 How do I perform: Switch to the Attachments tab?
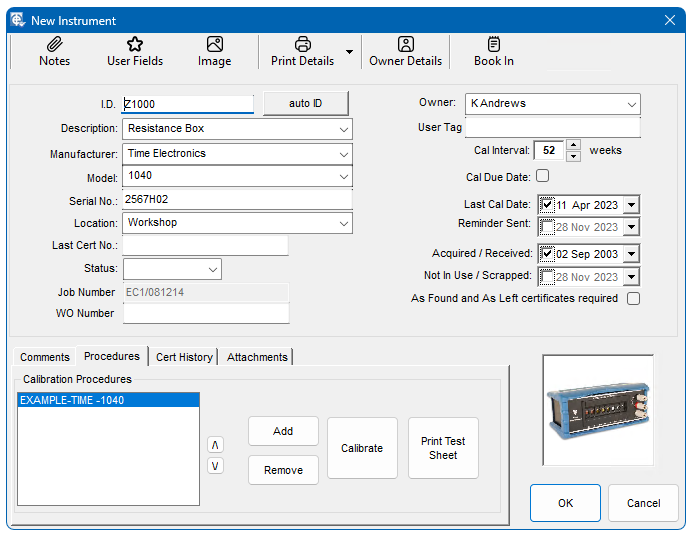point(257,357)
